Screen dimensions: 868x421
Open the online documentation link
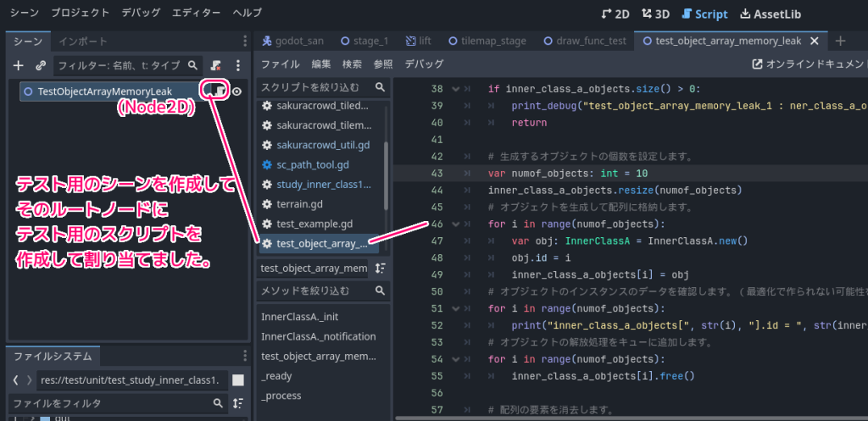coord(810,64)
